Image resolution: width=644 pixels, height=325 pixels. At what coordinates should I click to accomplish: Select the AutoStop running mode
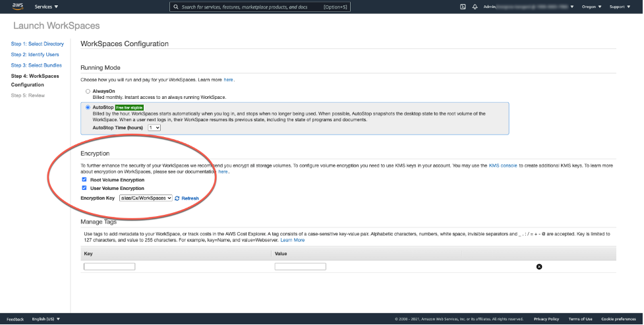point(88,107)
